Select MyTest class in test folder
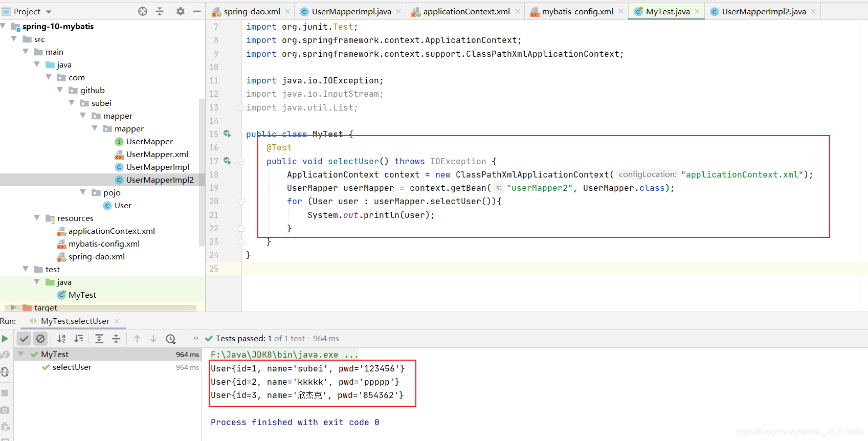868x441 pixels. pyautogui.click(x=77, y=295)
